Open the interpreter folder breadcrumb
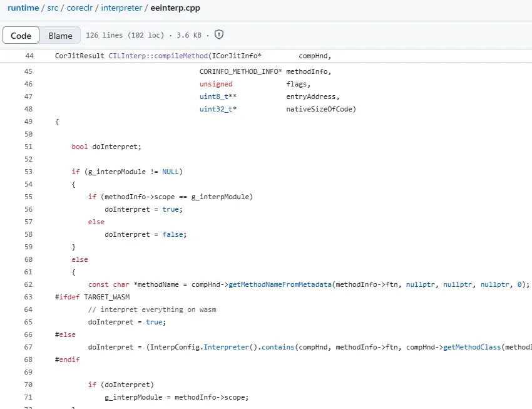The width and height of the screenshot is (532, 409). pyautogui.click(x=121, y=8)
